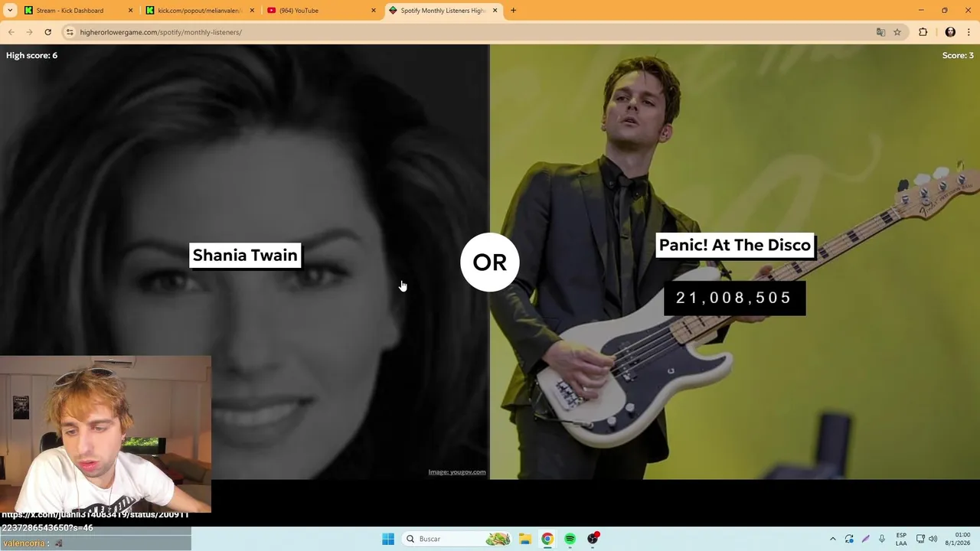The width and height of the screenshot is (980, 551).
Task: Open the Image: yougov.com credit link
Action: (457, 472)
